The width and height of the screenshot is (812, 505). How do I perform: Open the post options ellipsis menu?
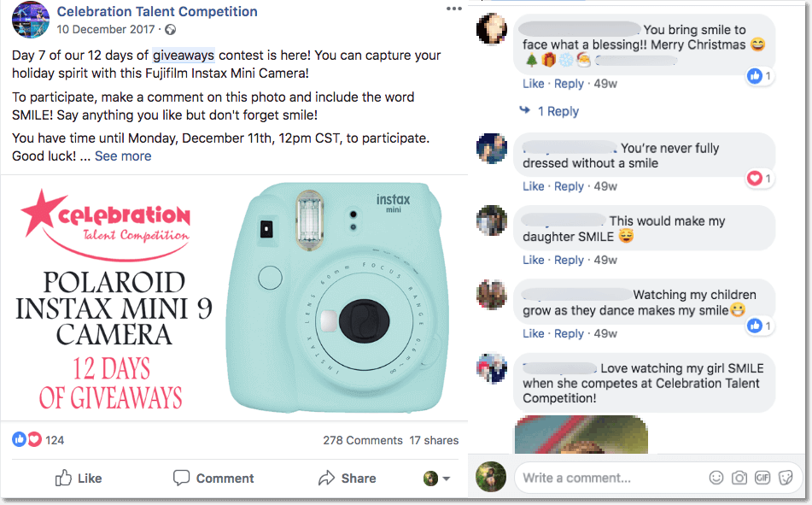pos(453,8)
